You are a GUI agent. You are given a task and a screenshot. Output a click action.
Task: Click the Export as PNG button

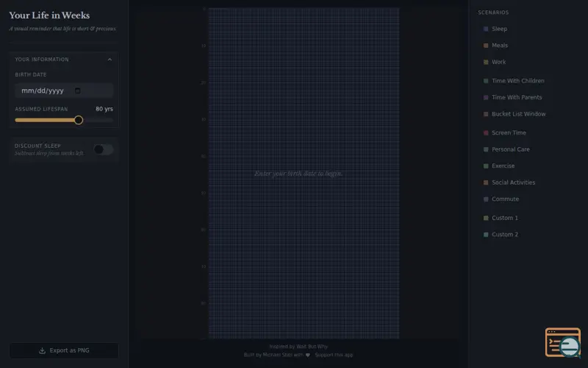pos(64,350)
